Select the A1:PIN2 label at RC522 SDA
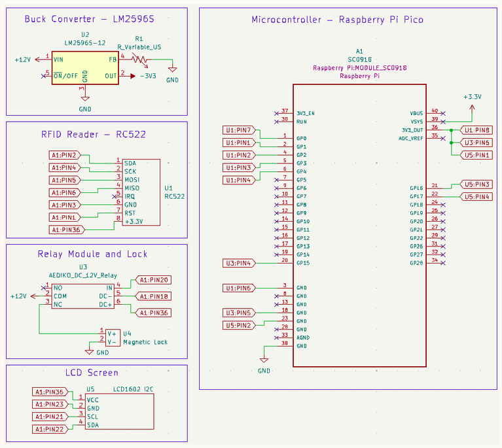The image size is (502, 448). tap(65, 155)
